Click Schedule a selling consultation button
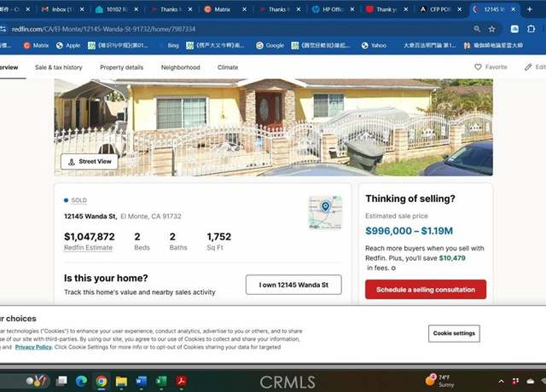Viewport: 546px width, 392px height. (x=426, y=290)
